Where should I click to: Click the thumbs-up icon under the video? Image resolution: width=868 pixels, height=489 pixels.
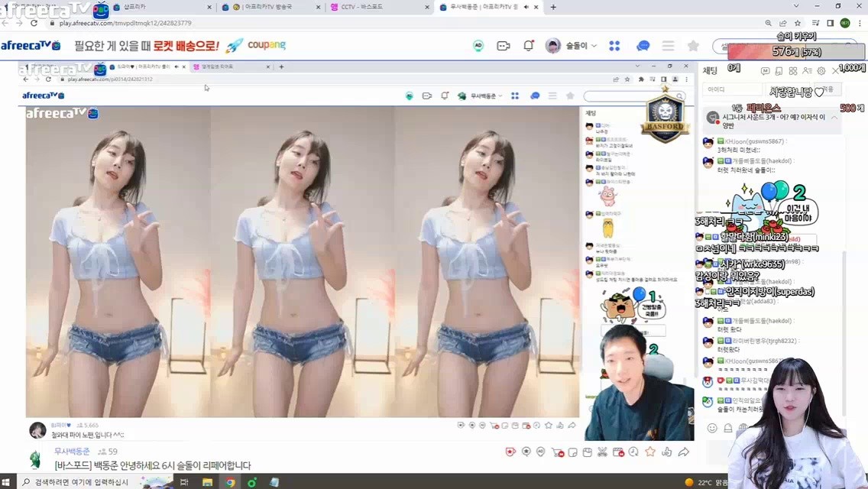click(x=667, y=452)
